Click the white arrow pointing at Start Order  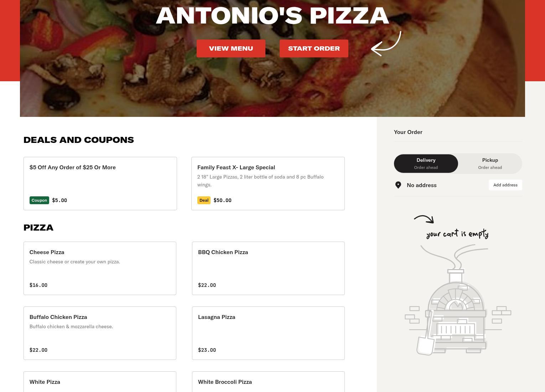coord(386,43)
